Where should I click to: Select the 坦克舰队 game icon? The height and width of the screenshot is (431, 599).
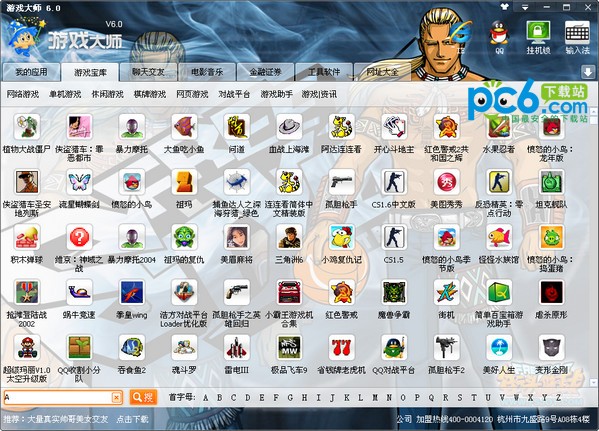pyautogui.click(x=551, y=182)
